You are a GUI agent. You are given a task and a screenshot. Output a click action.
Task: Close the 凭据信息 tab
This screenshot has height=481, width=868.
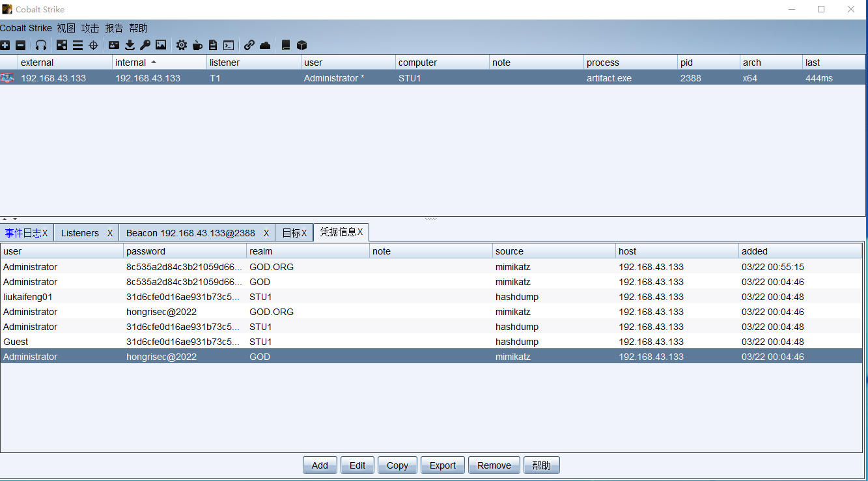360,232
